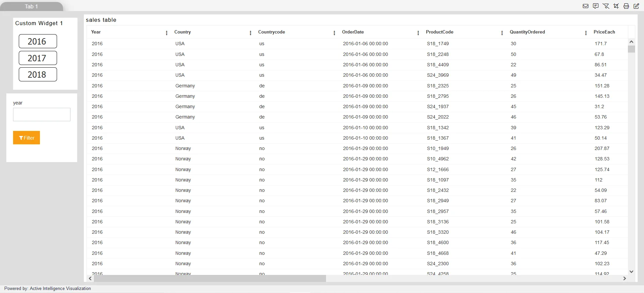644x293 pixels.
Task: Click price cell 117.45
Action: (x=602, y=242)
